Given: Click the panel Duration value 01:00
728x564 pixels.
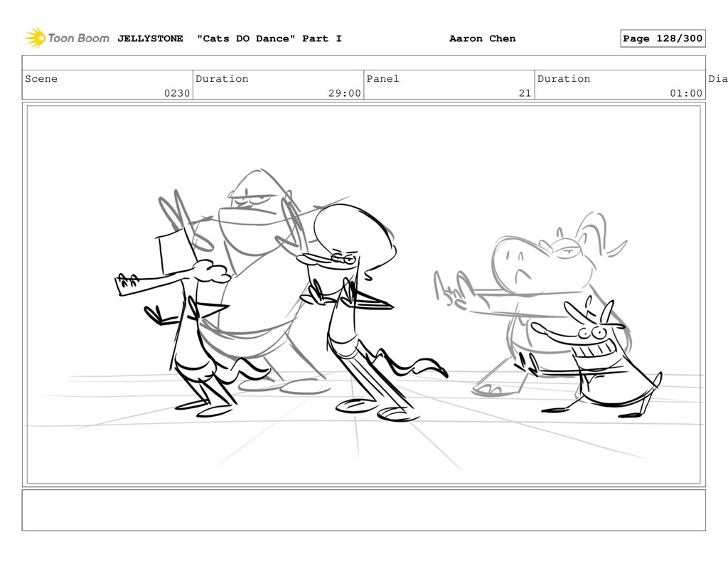Looking at the screenshot, I should (x=686, y=93).
